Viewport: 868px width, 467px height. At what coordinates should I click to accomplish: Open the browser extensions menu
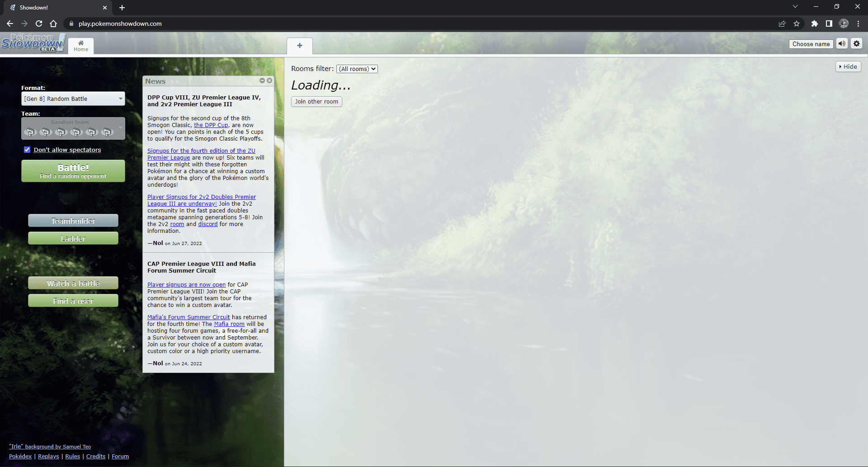click(815, 24)
